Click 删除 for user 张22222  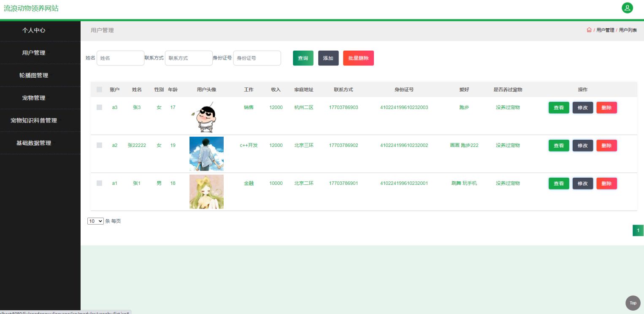pos(606,146)
